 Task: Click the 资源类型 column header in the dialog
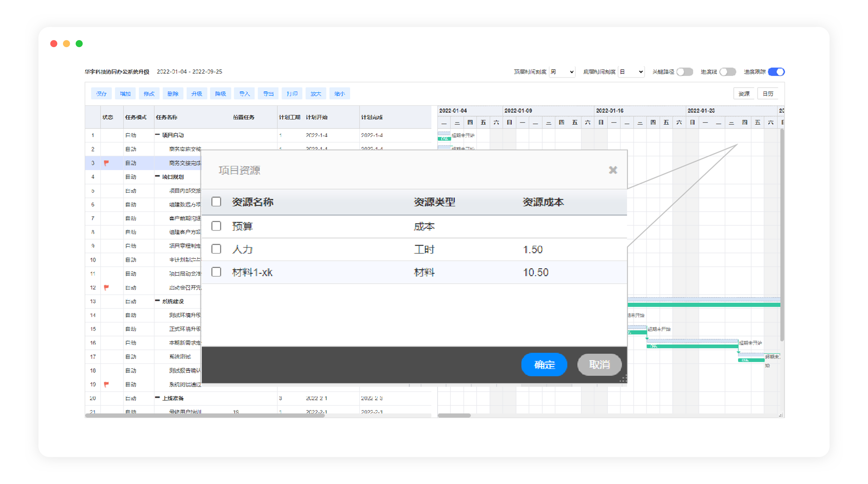tap(434, 202)
